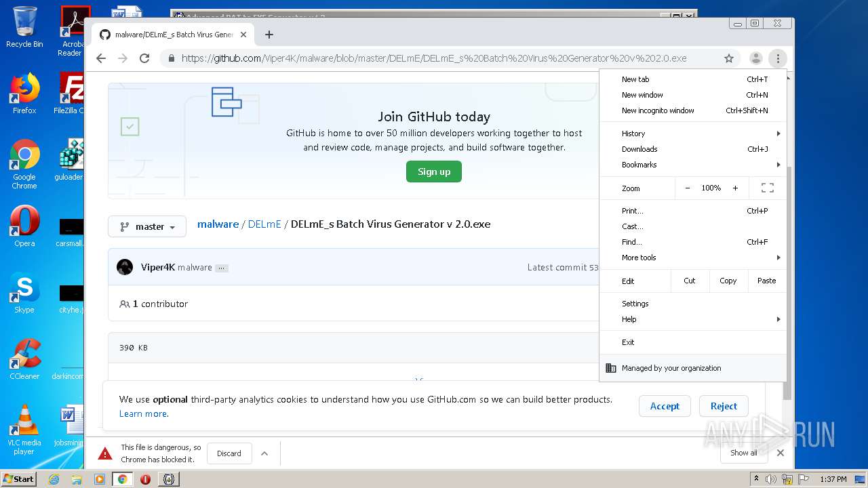Click Show all downloads
868x488 pixels.
744,453
